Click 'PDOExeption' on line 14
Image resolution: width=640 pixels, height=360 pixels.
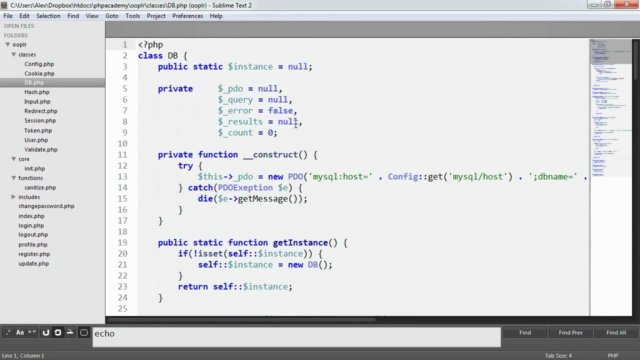coord(245,188)
